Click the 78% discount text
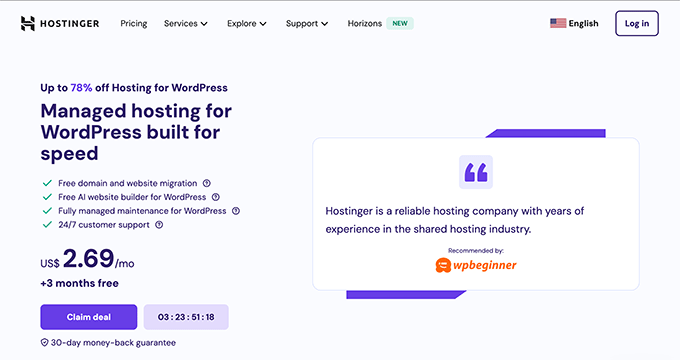This screenshot has height=360, width=680. pos(81,88)
